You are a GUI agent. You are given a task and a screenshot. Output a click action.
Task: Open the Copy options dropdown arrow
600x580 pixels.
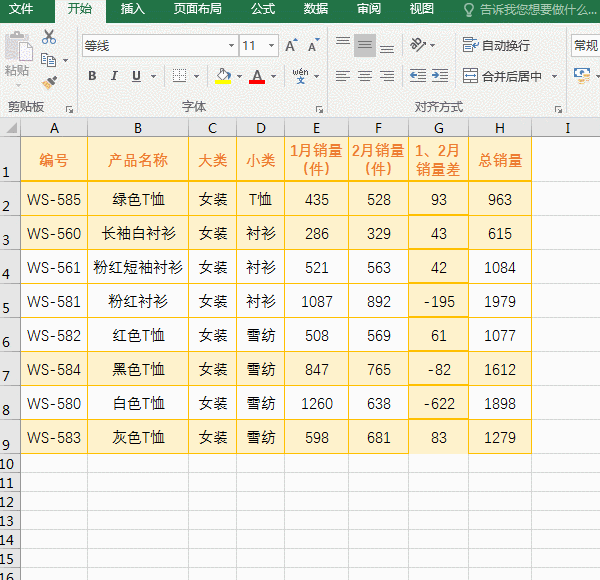coord(65,60)
